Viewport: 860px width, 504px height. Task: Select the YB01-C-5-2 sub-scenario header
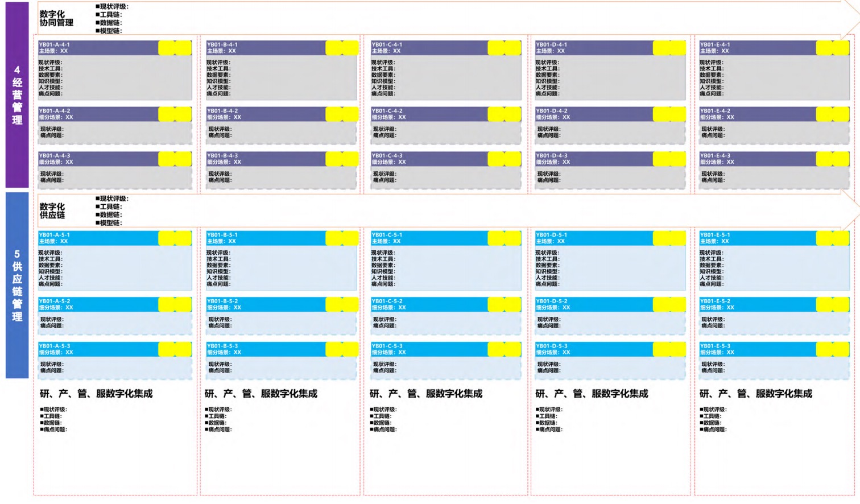click(x=429, y=304)
